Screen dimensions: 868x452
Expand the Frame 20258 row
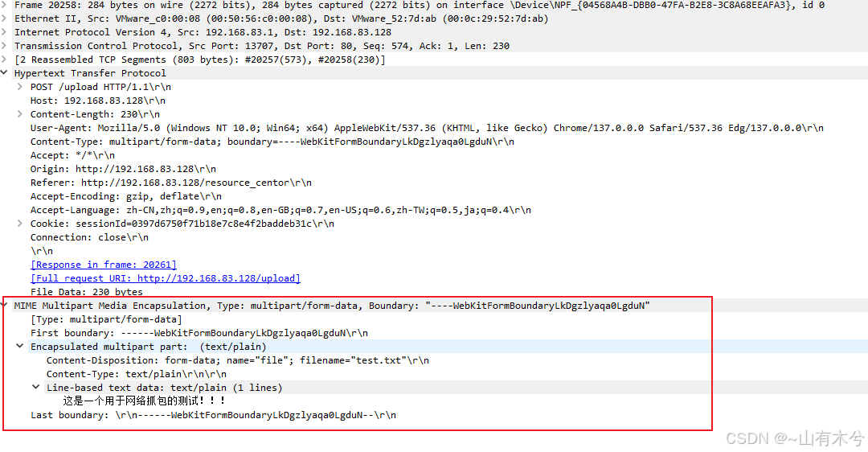click(4, 5)
